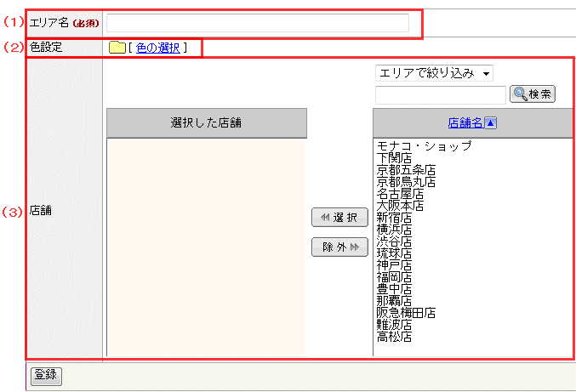
Task: Select 名古屋店 in the store list
Action: pyautogui.click(x=400, y=194)
